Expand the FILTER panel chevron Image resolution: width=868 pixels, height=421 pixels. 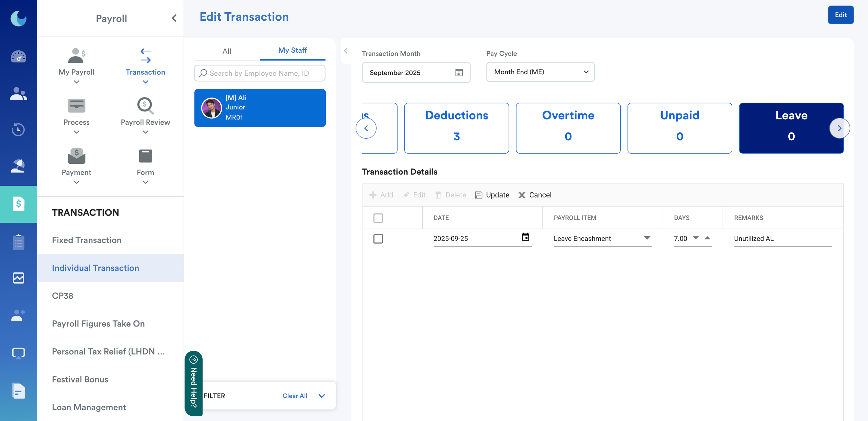[321, 396]
